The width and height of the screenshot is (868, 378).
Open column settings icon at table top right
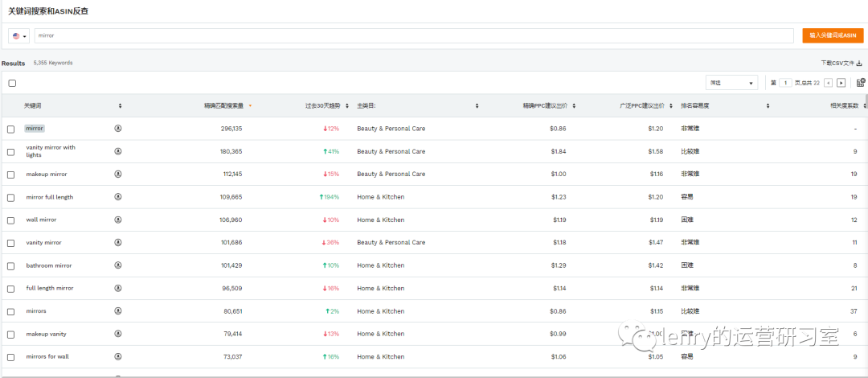[860, 83]
